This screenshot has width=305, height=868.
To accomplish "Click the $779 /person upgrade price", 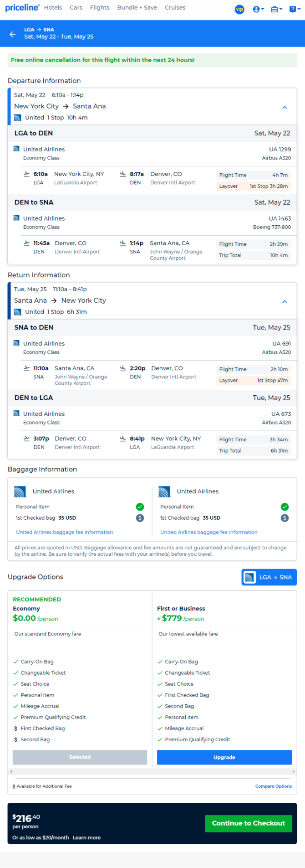I will pos(181,618).
